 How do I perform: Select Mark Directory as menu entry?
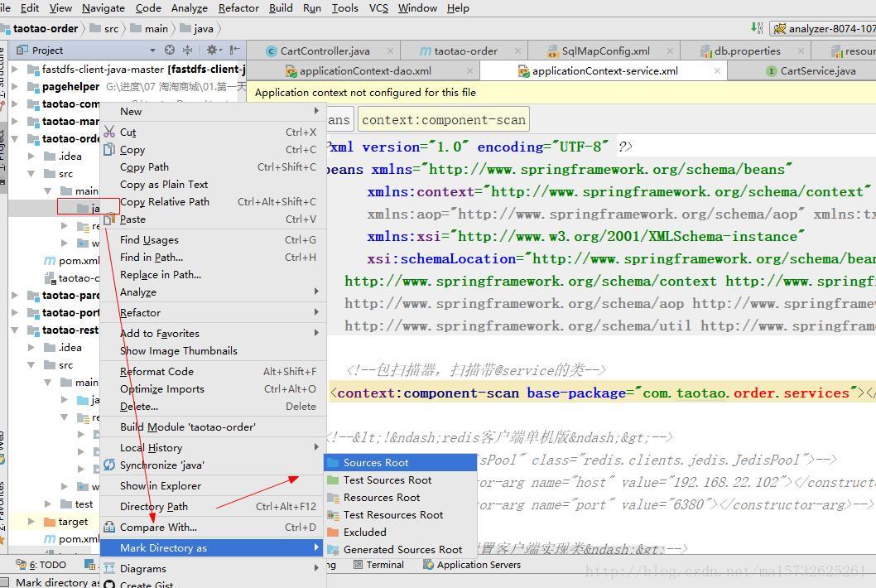coord(213,547)
